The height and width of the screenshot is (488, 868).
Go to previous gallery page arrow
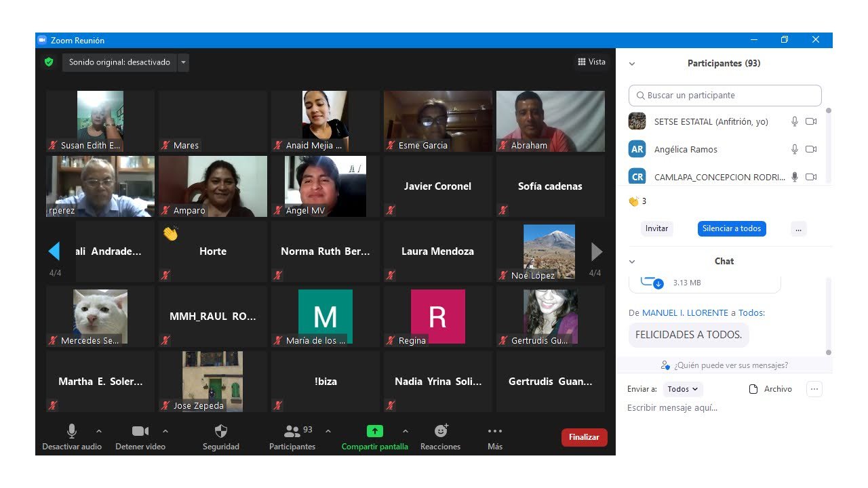(x=54, y=251)
